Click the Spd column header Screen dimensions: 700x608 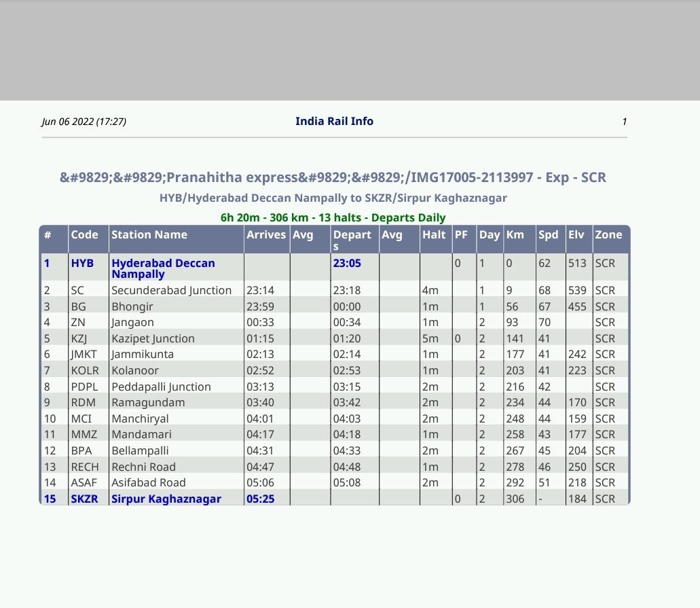(x=548, y=234)
